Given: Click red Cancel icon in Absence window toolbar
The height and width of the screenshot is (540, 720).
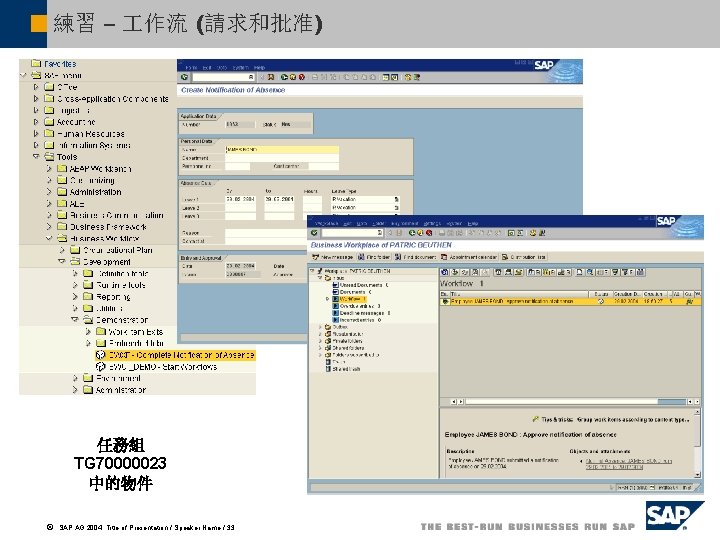Looking at the screenshot, I should click(301, 77).
